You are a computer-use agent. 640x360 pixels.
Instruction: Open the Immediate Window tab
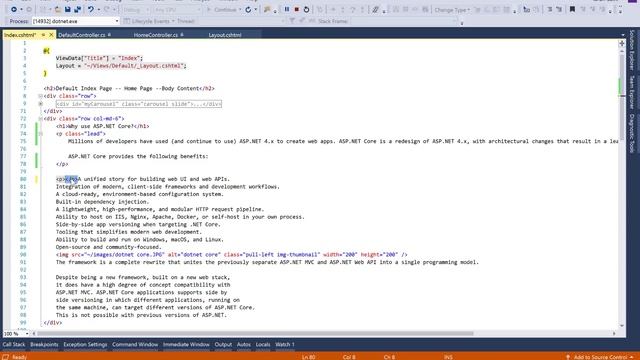pos(186,344)
